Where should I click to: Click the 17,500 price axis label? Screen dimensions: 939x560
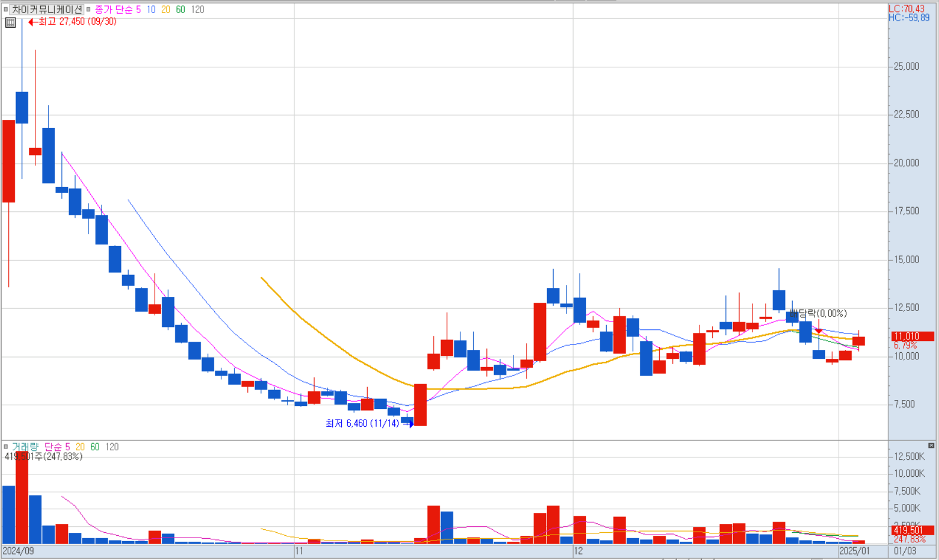907,211
